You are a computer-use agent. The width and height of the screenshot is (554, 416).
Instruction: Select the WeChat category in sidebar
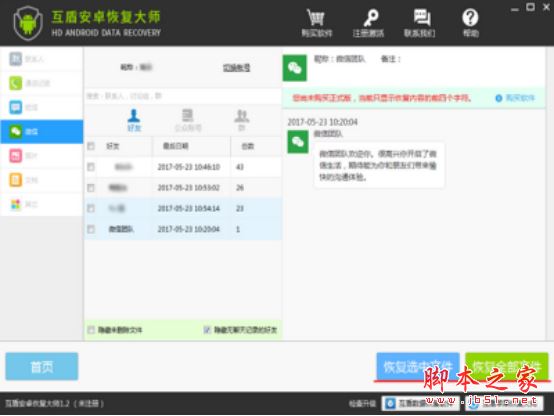pos(42,131)
